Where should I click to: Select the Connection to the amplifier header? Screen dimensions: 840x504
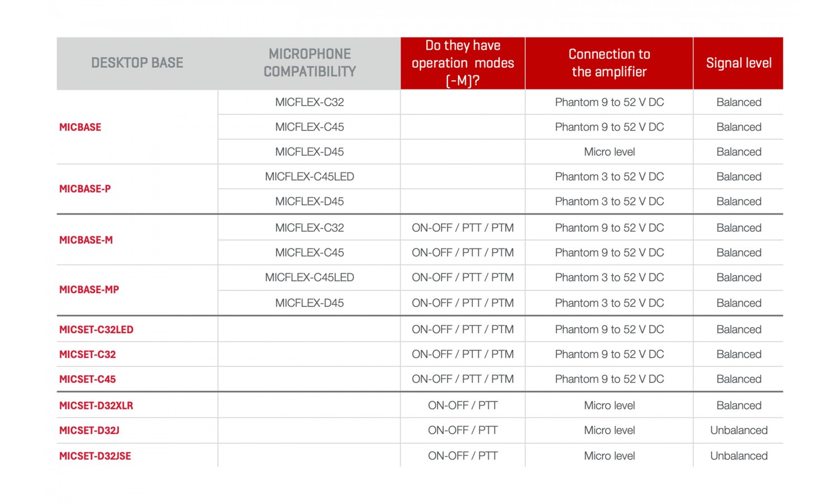609,63
